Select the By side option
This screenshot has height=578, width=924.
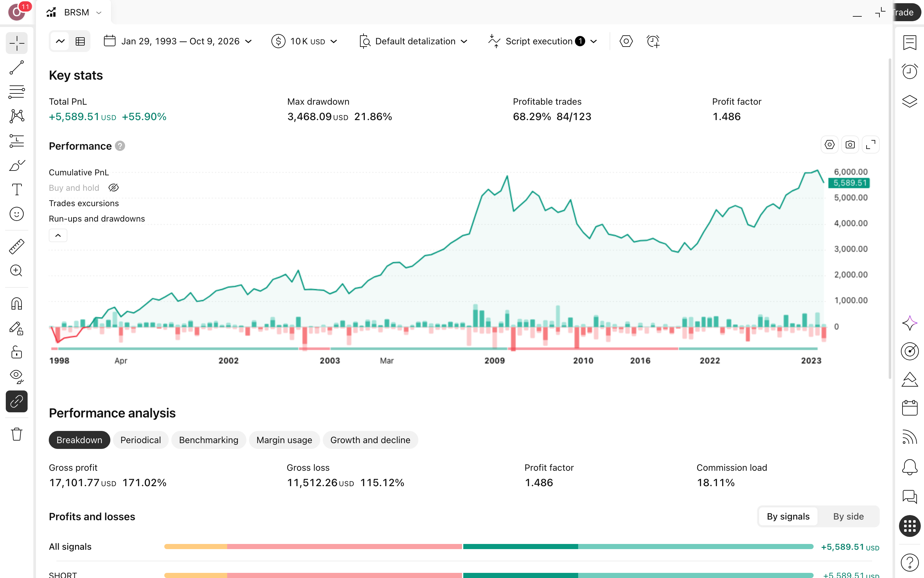pos(848,516)
